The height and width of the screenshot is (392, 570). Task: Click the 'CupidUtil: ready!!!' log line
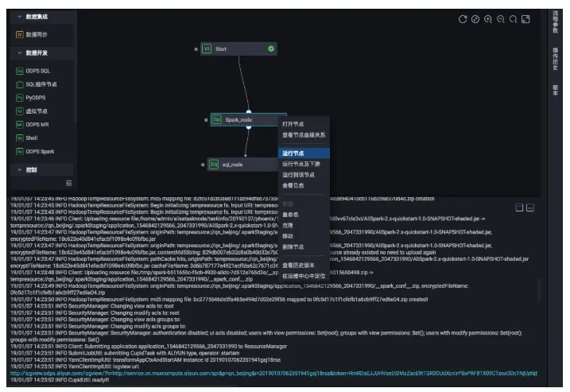coord(60,380)
